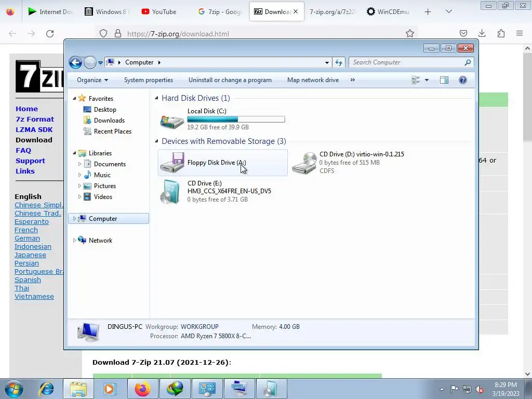This screenshot has height=399, width=532.
Task: Collapse the Libraries tree group
Action: [74, 153]
